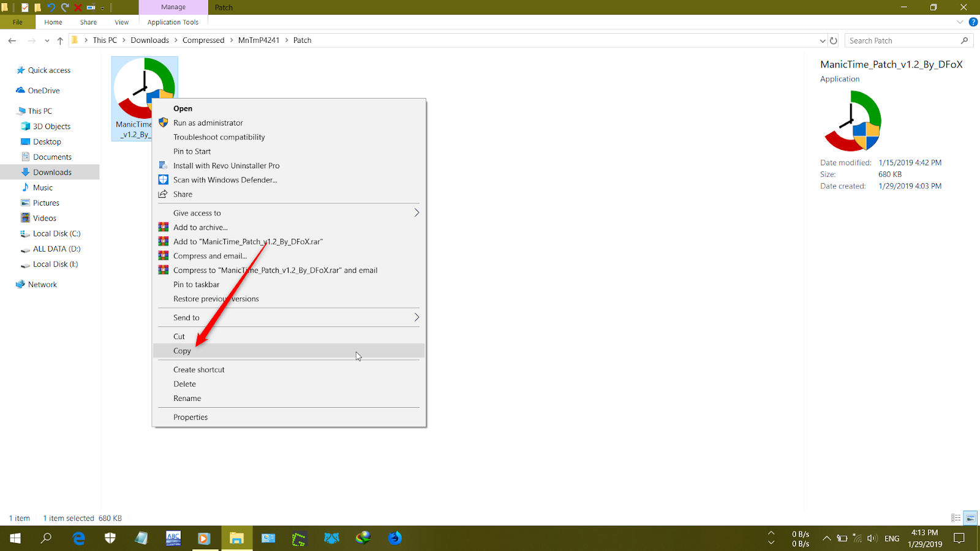Open Explorer Help question mark icon

point(973,22)
